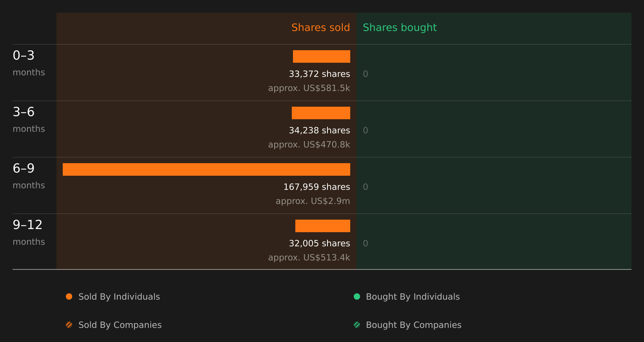Select the Sold By Individuals legend label

119,297
